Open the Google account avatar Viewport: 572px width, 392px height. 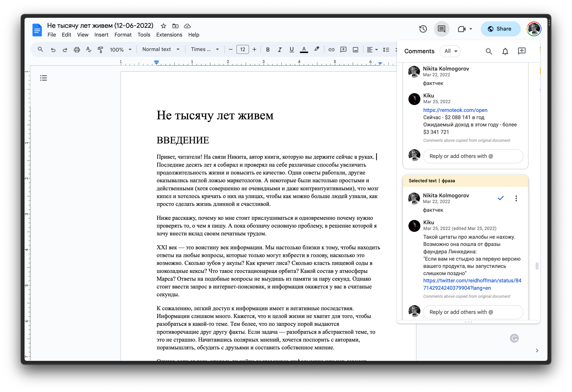pyautogui.click(x=534, y=29)
